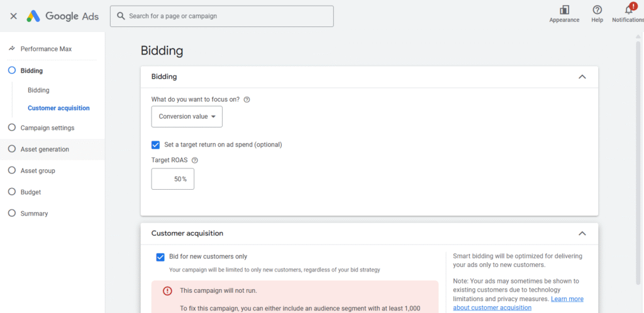The width and height of the screenshot is (644, 313).
Task: Select the Campaign settings step circle
Action: click(12, 128)
